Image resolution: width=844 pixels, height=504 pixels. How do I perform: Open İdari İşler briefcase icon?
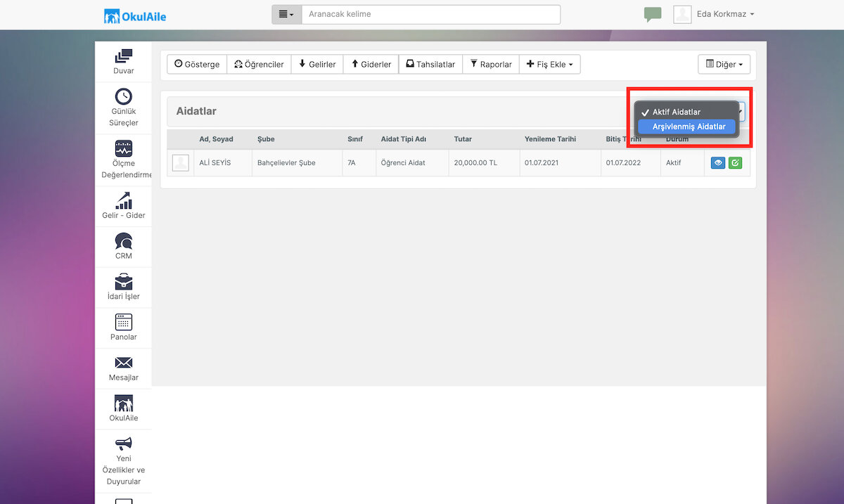123,281
